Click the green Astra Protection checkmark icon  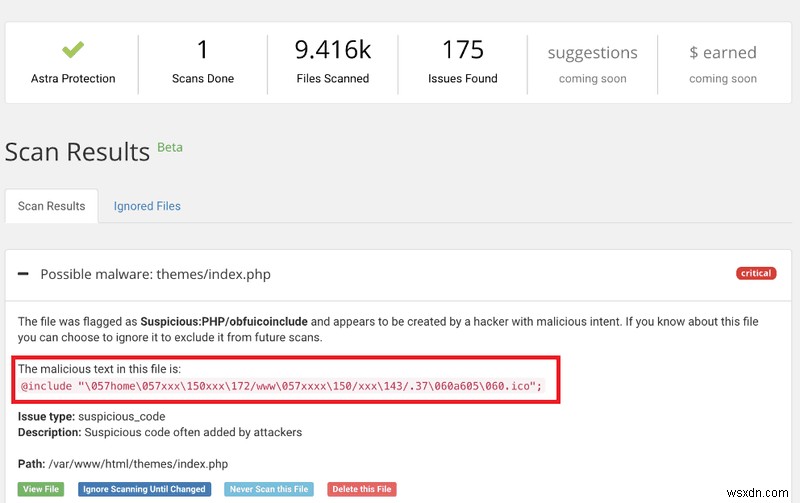click(x=71, y=49)
